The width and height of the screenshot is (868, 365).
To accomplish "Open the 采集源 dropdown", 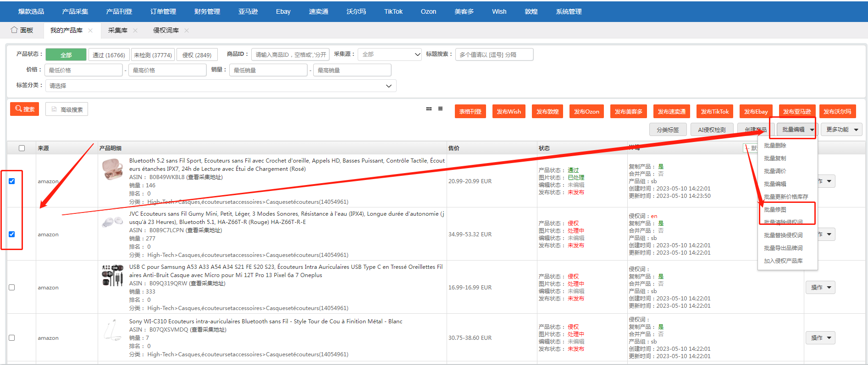I will click(x=390, y=54).
